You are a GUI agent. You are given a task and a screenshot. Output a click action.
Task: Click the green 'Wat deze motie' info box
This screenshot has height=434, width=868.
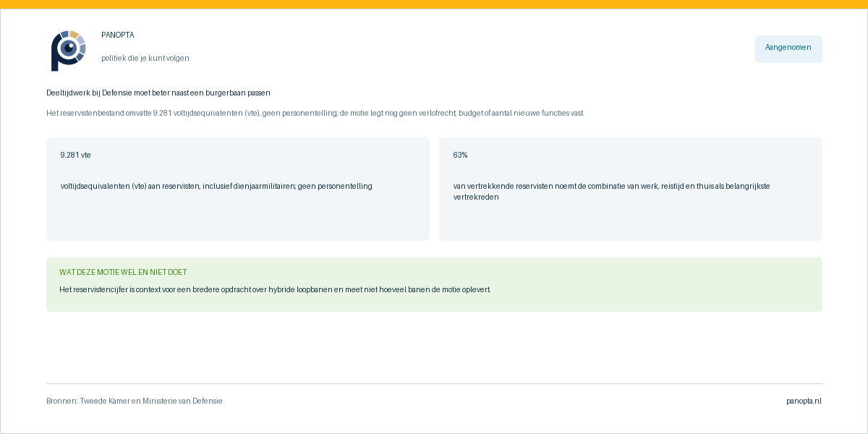click(434, 284)
